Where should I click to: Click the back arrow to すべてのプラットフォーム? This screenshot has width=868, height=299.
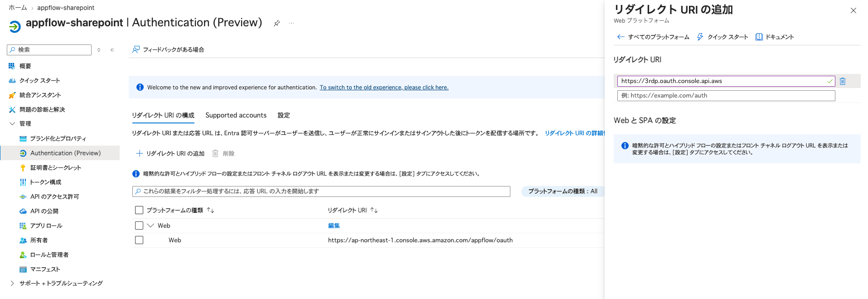[621, 37]
